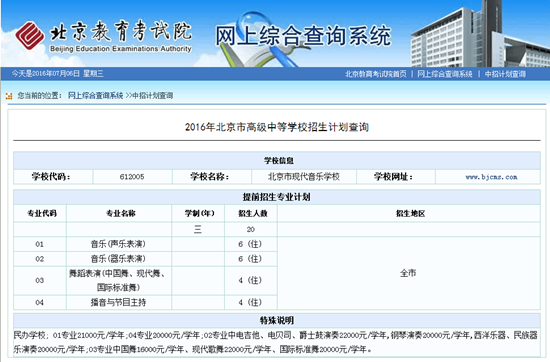The height and width of the screenshot is (362, 550).
Task: Click the orange location icon beside 您当前的位置
Action: pos(9,96)
